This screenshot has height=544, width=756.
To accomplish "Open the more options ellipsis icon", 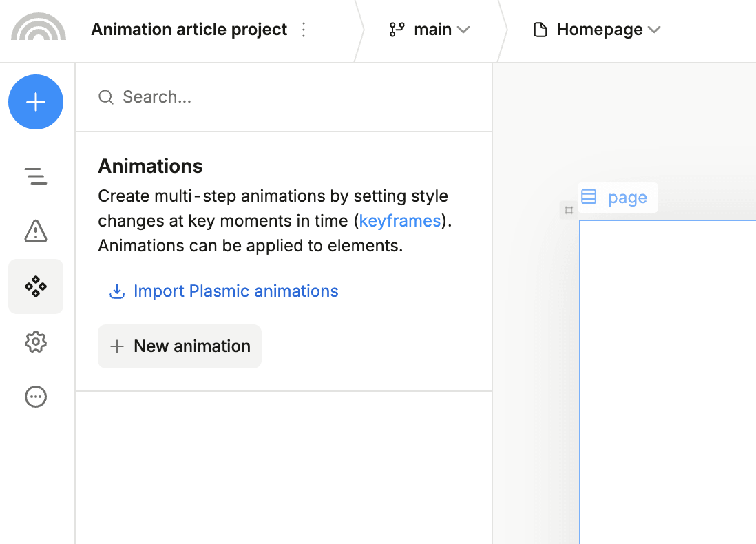I will click(x=35, y=397).
